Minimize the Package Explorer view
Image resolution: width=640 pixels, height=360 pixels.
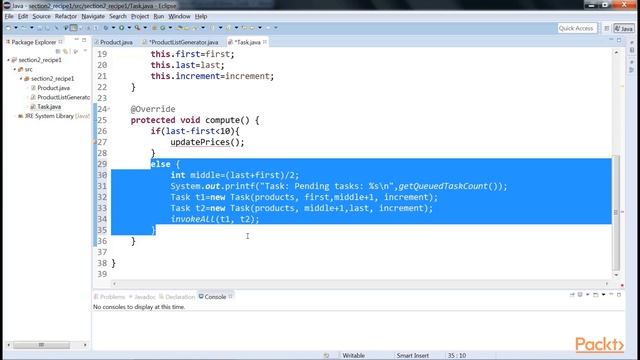pos(76,40)
